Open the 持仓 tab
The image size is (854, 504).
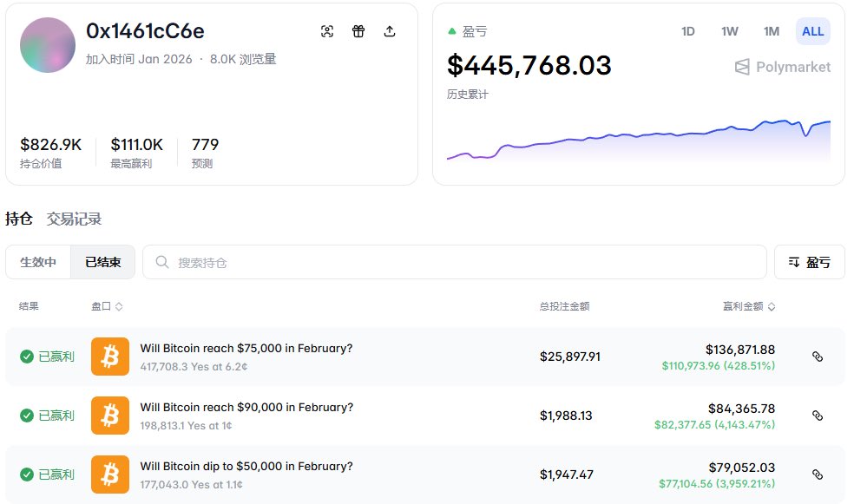(x=19, y=219)
